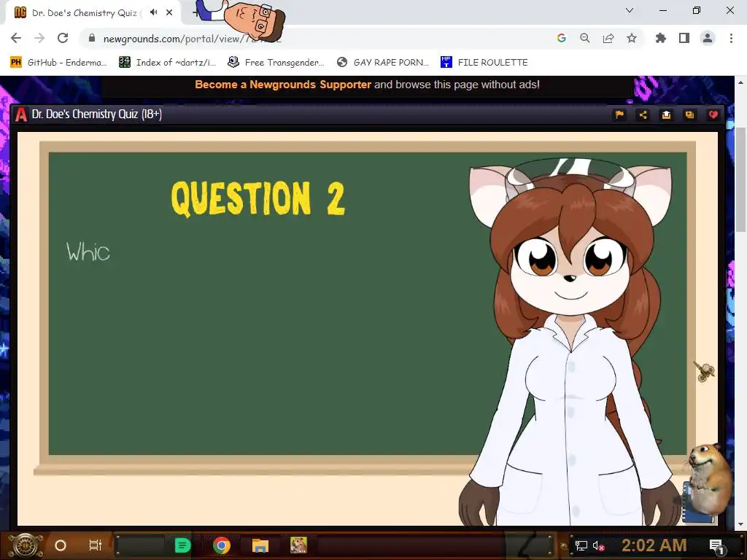Toggle the browser side panel icon
Viewport: 747px width, 560px height.
coord(684,38)
